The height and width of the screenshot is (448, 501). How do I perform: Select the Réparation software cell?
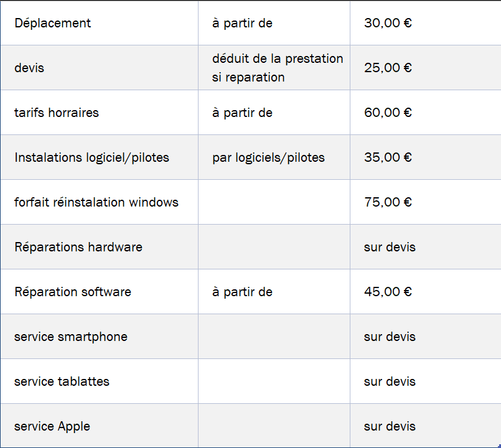coord(99,291)
